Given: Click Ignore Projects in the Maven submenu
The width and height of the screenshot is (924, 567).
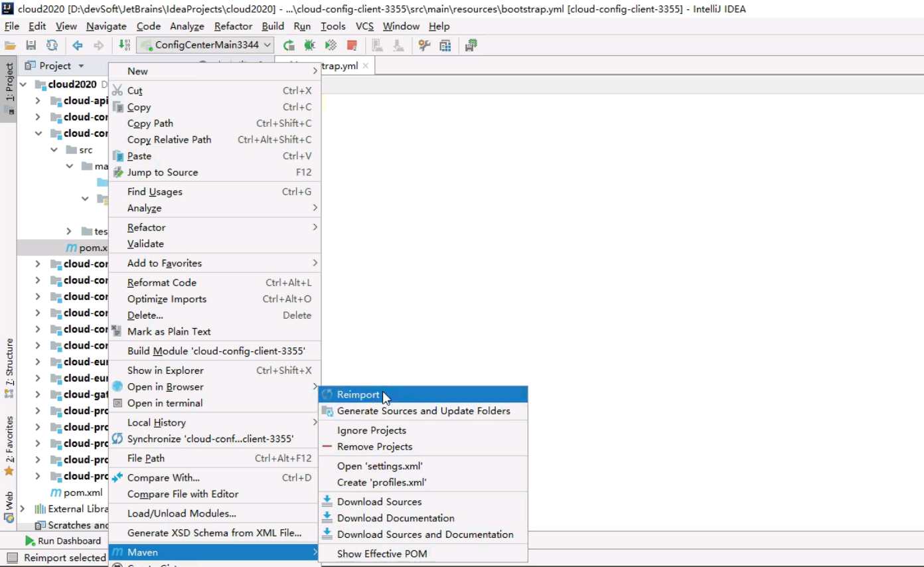Looking at the screenshot, I should coord(424,430).
